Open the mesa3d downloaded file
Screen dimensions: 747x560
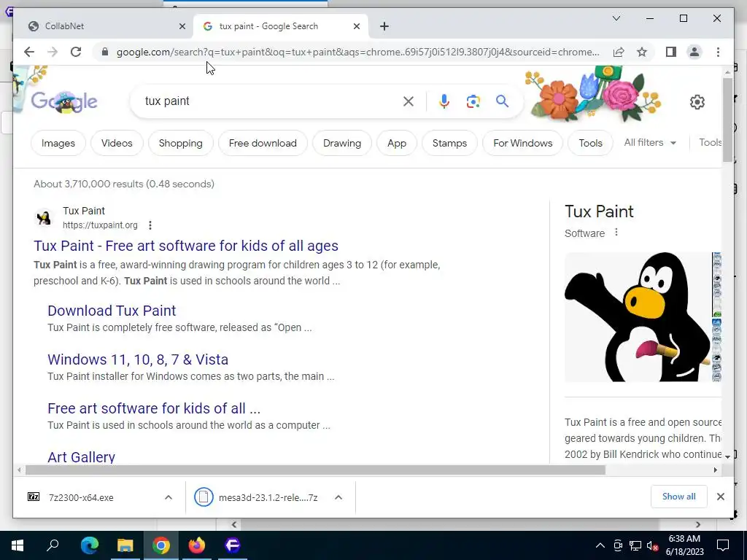click(256, 497)
